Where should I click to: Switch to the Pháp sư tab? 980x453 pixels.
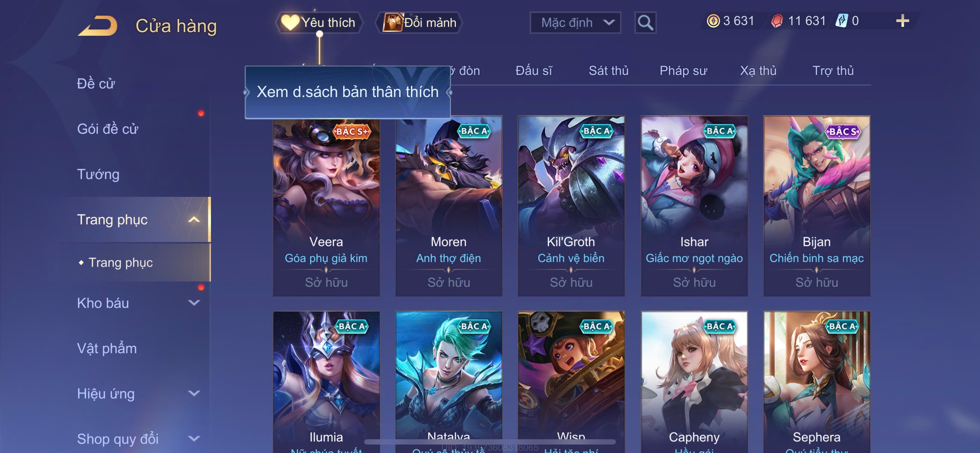tap(683, 71)
